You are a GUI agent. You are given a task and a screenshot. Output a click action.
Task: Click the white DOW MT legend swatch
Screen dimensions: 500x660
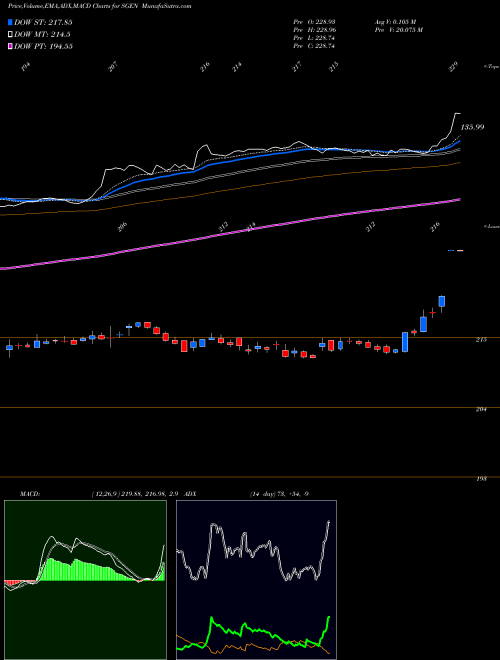tap(10, 35)
